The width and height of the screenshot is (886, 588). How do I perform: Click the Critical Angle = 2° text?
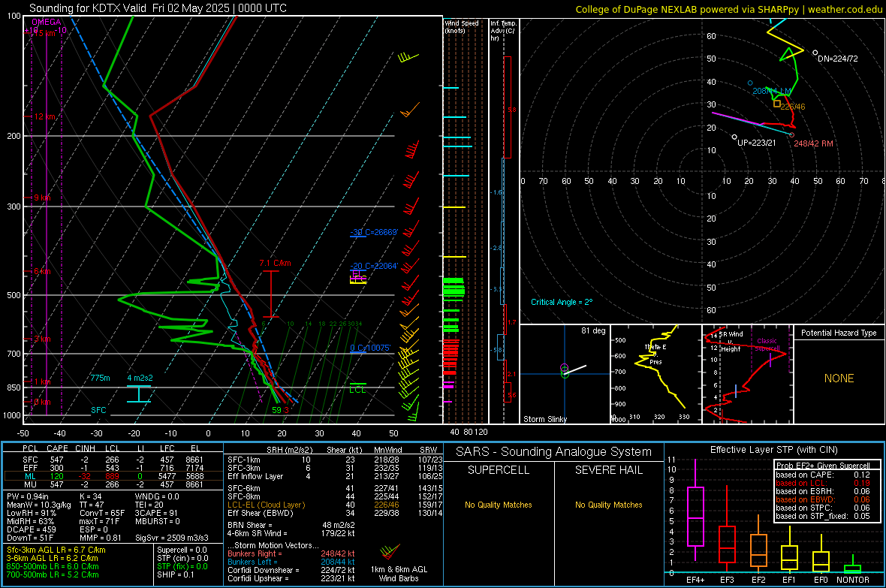click(x=562, y=302)
